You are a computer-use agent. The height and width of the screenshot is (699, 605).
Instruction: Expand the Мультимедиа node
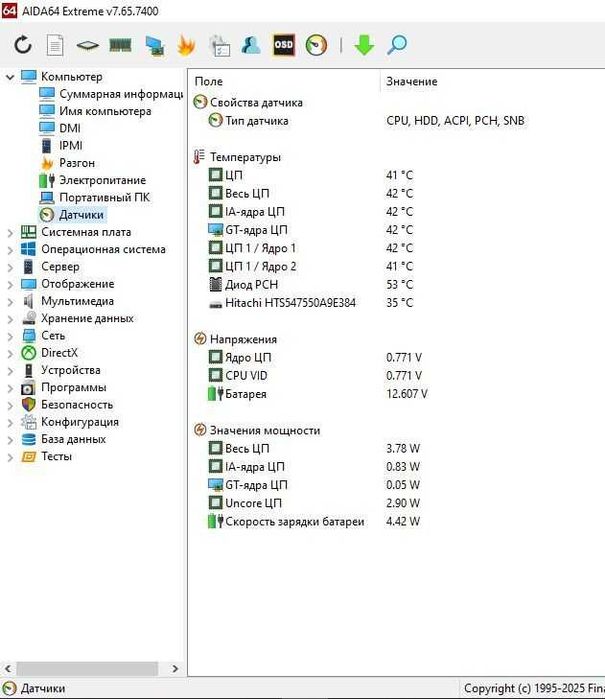10,302
